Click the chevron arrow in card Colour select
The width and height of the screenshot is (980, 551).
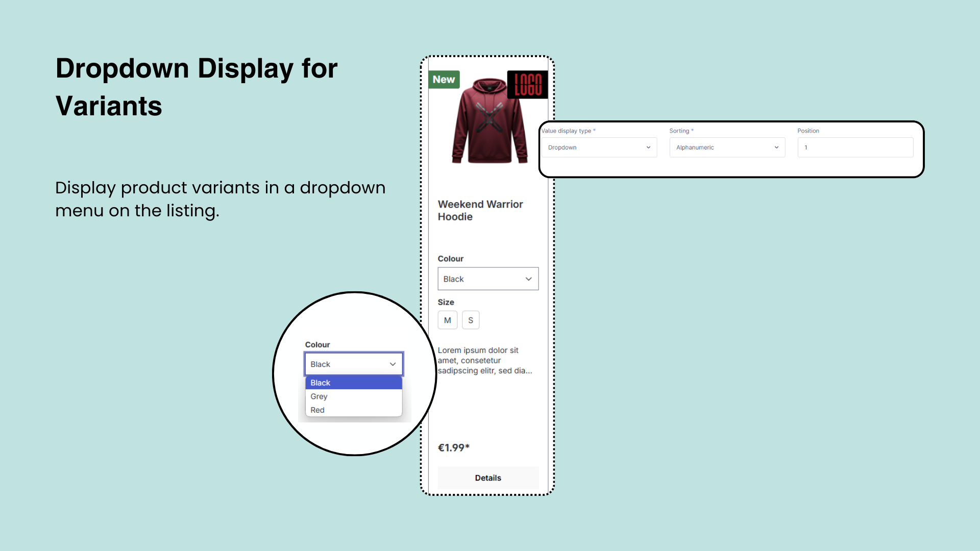tap(529, 279)
